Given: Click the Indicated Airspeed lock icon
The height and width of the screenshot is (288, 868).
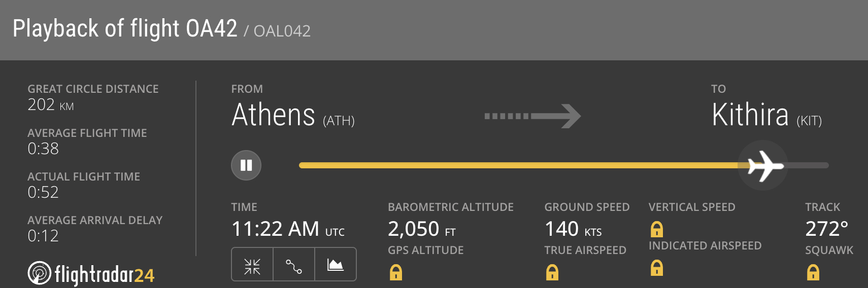Looking at the screenshot, I should [657, 267].
